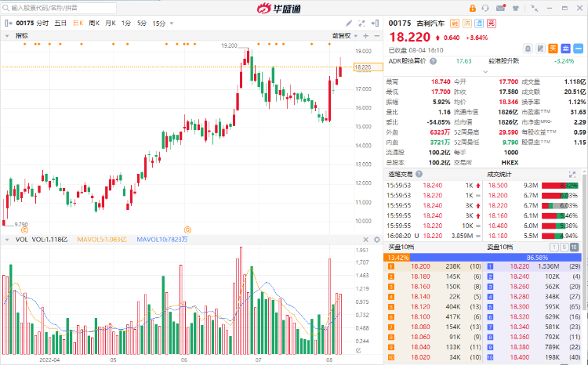
Task: Select bid level 5 at 18.120
Action: [x=434, y=307]
